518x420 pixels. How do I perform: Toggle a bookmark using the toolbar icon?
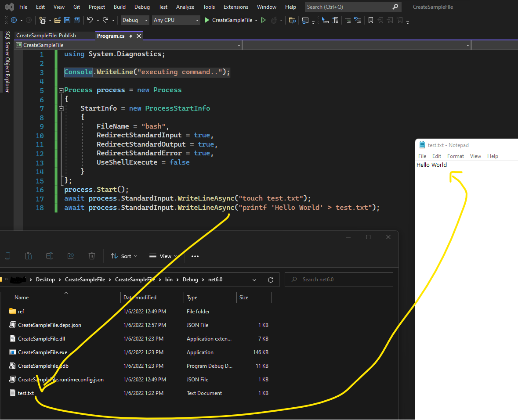[x=371, y=20]
